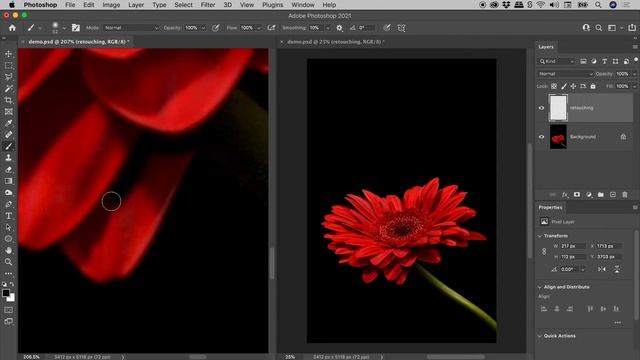This screenshot has width=640, height=360.
Task: Select the Move tool
Action: click(8, 54)
